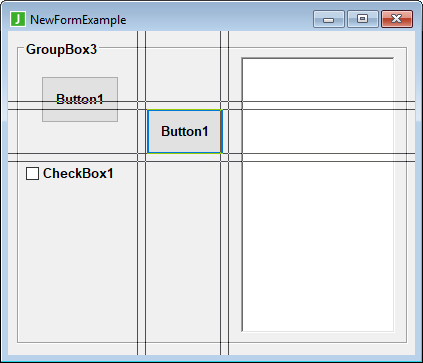Close the NewFormExample window
The height and width of the screenshot is (363, 423).
pos(397,19)
